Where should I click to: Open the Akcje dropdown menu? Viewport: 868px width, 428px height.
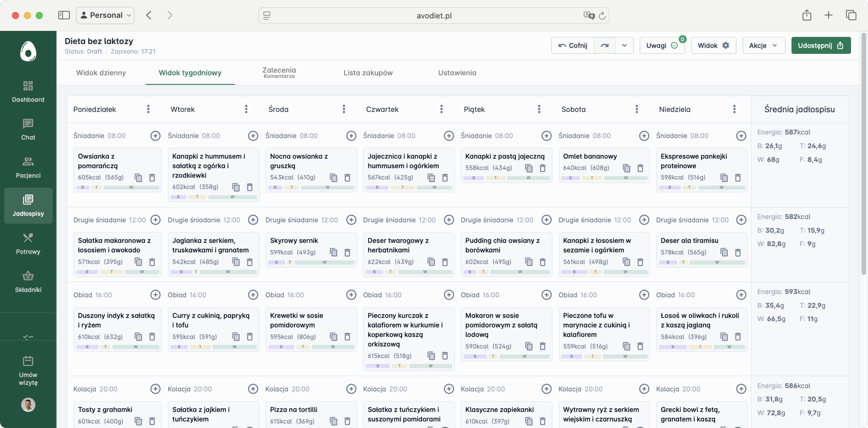tap(763, 45)
